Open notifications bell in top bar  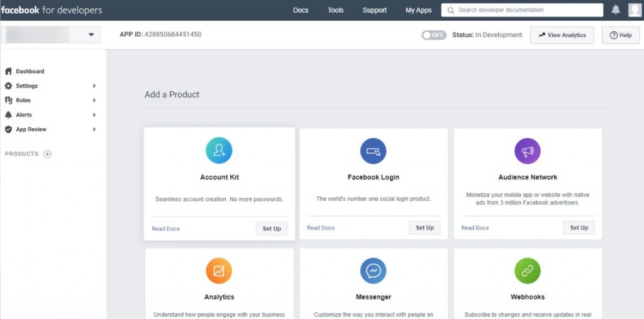[x=616, y=10]
